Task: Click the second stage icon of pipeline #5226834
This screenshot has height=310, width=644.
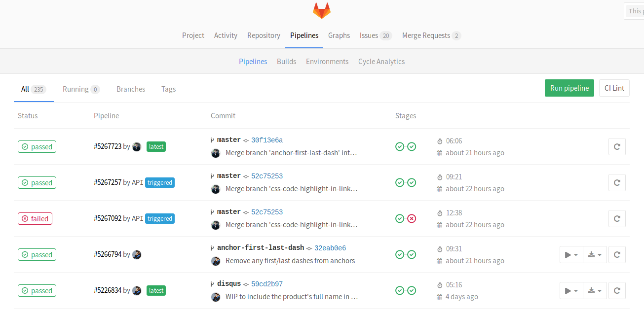Action: [412, 290]
